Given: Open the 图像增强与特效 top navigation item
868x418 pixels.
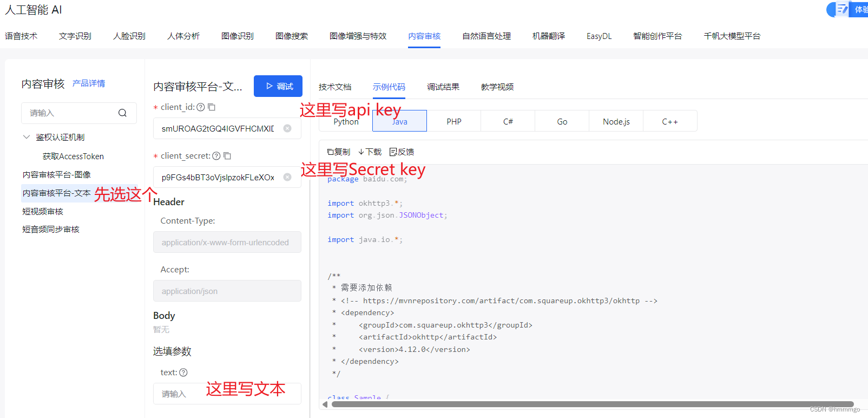Looking at the screenshot, I should point(358,36).
